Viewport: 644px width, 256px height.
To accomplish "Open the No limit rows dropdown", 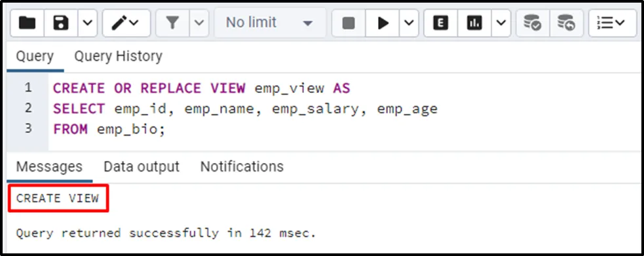I will 270,23.
